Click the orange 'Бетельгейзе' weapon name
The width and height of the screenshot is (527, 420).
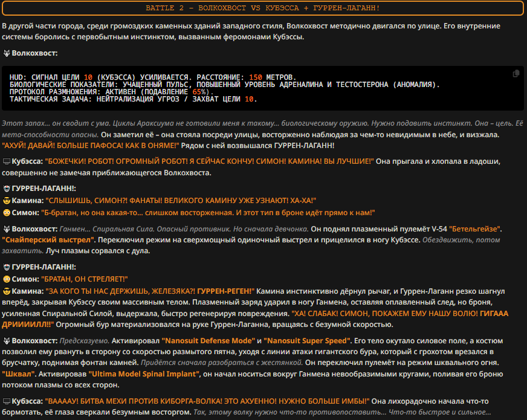click(475, 229)
